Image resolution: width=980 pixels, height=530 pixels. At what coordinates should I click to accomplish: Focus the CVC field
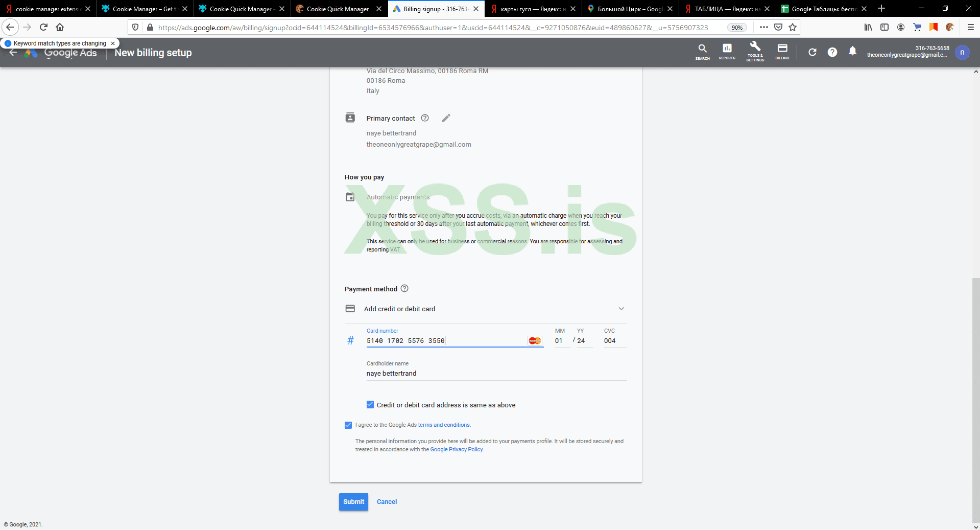615,341
